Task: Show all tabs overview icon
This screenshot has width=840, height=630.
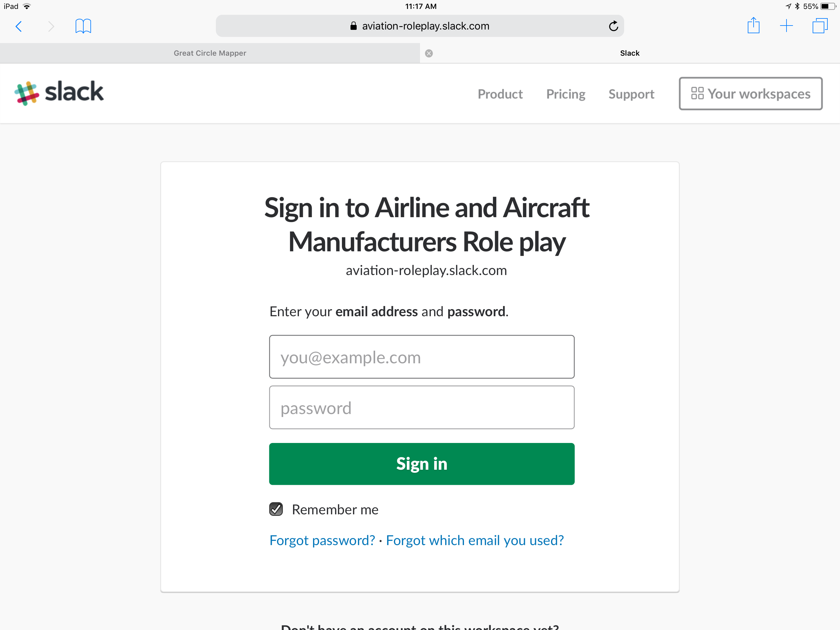Action: [x=819, y=26]
